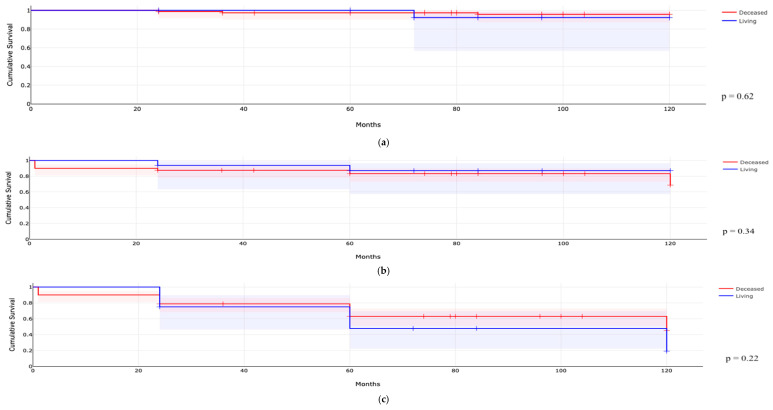Click the blue curve's step down at 72 months in chart (a)
Viewport: 773px width, 410px height.
point(414,14)
